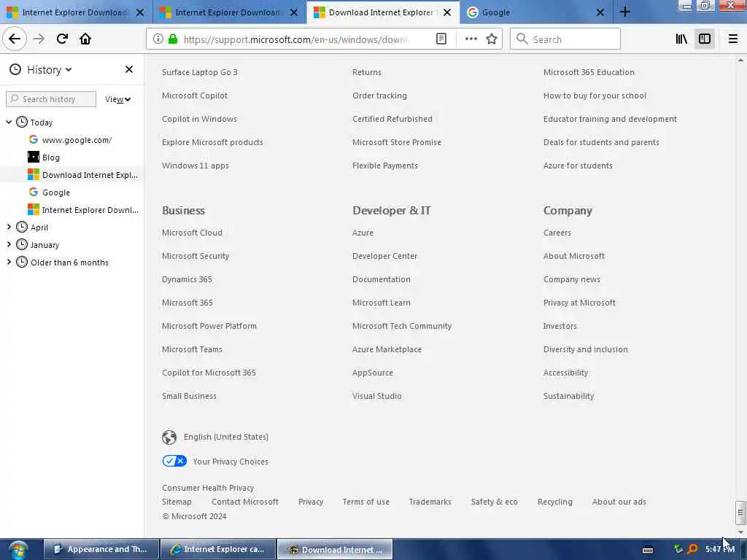Open a new tab with plus button
Viewport: 747px width, 560px height.
point(625,12)
